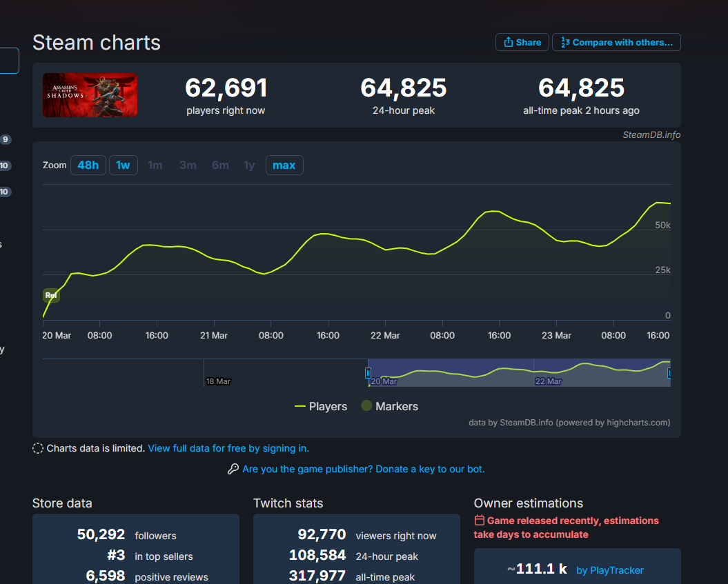Toggle the Markers series in legend
Image resolution: width=728 pixels, height=584 pixels.
[390, 406]
